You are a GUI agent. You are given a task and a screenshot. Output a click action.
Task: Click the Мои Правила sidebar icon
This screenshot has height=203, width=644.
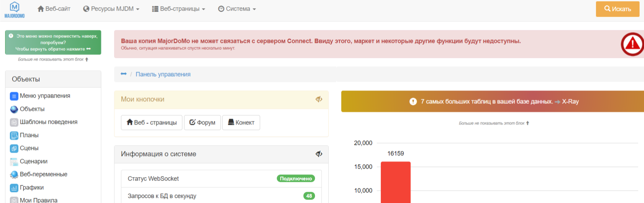pos(14,200)
